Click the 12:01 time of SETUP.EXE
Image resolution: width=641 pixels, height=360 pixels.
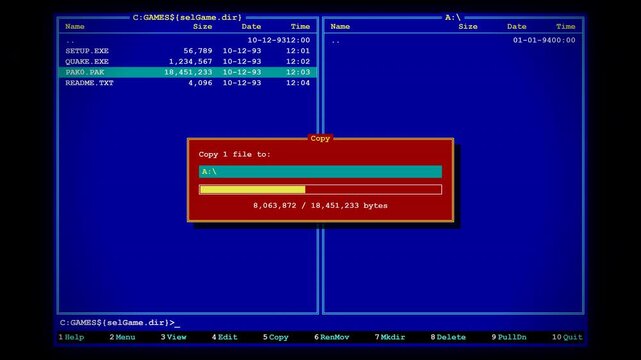[298, 51]
